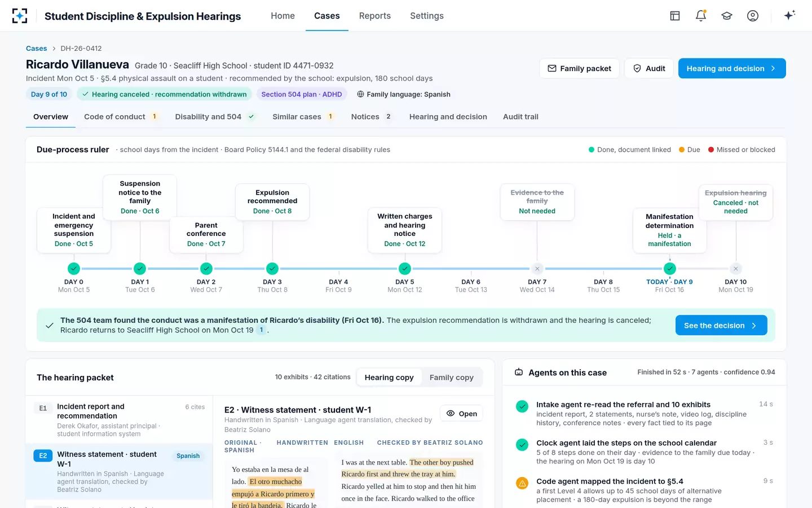
Task: Select the Day 5 written charges marker
Action: 405,269
